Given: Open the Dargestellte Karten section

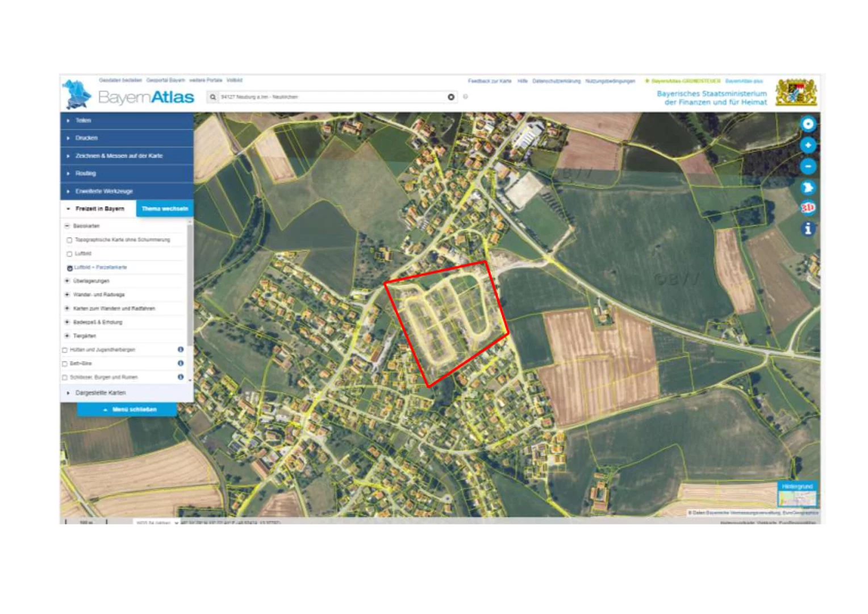Looking at the screenshot, I should click(100, 393).
